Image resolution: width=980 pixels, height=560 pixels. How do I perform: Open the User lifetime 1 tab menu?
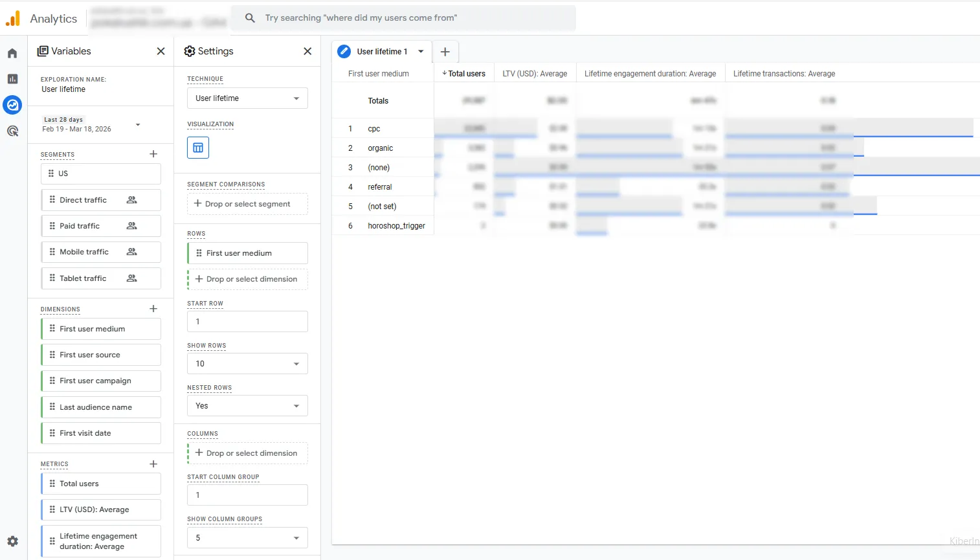coord(421,52)
